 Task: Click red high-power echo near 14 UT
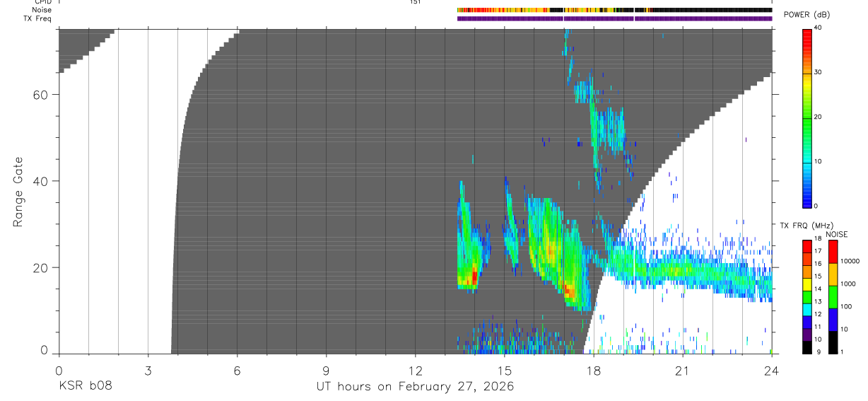point(474,277)
